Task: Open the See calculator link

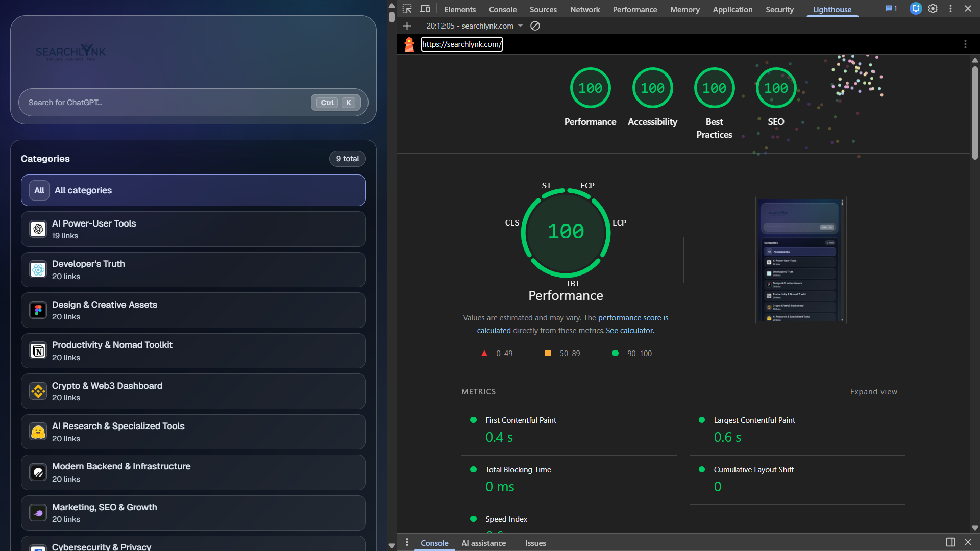Action: pos(630,331)
